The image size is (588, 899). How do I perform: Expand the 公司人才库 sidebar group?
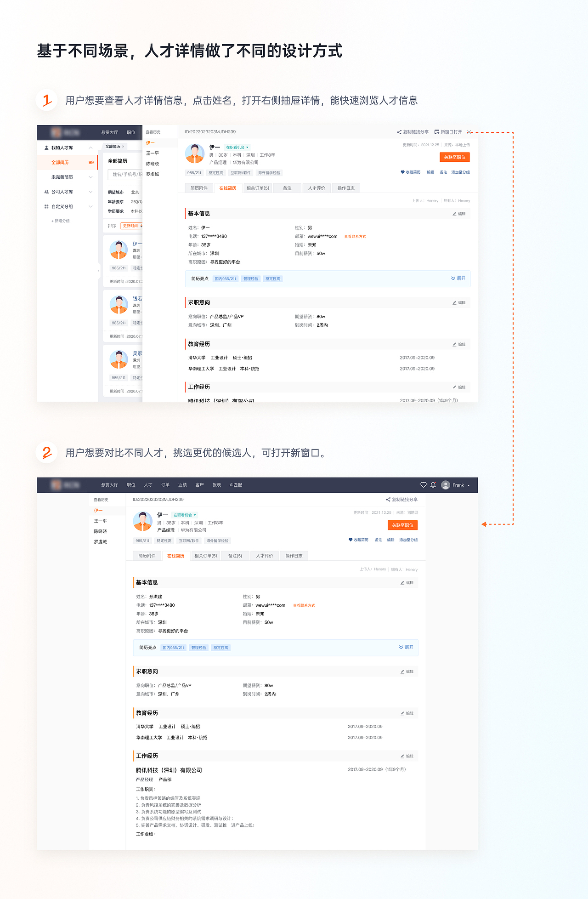90,192
